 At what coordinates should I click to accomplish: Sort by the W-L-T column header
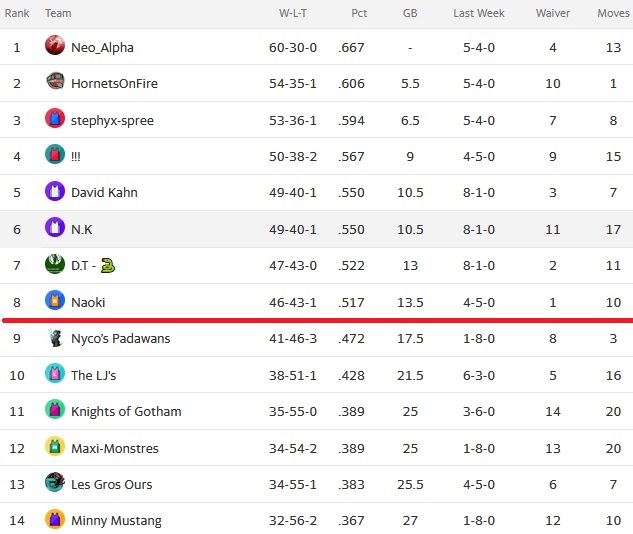pyautogui.click(x=293, y=13)
